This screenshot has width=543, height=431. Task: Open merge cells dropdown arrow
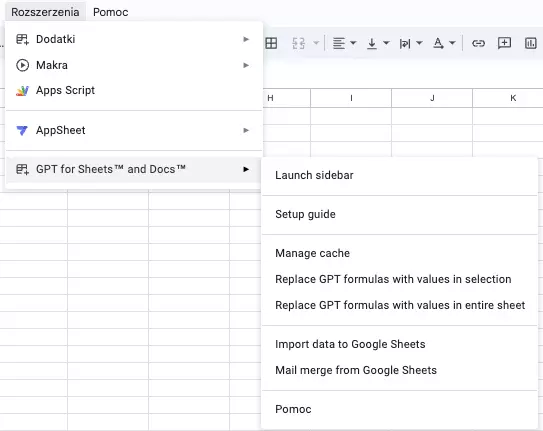(316, 43)
